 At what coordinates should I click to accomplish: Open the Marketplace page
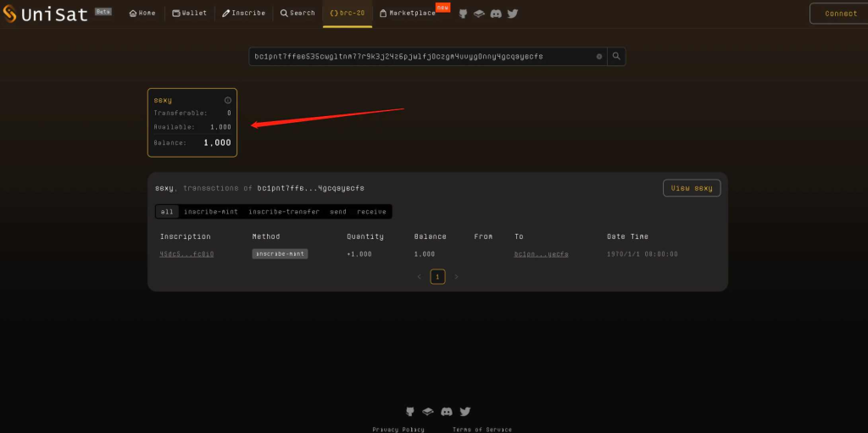point(408,13)
